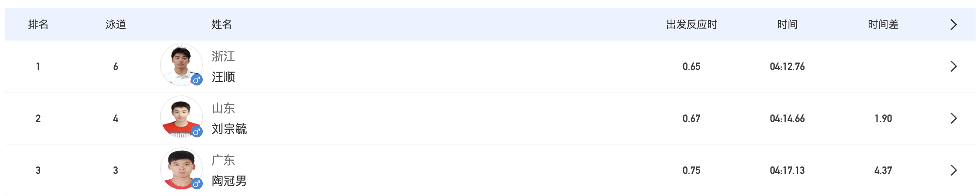Click the male gender icon on 刘宗毓's photo

tap(196, 132)
